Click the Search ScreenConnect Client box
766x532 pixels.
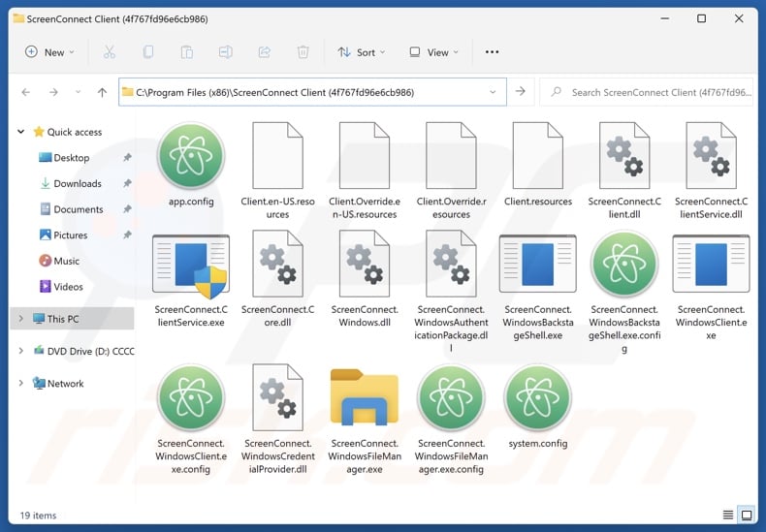[646, 92]
